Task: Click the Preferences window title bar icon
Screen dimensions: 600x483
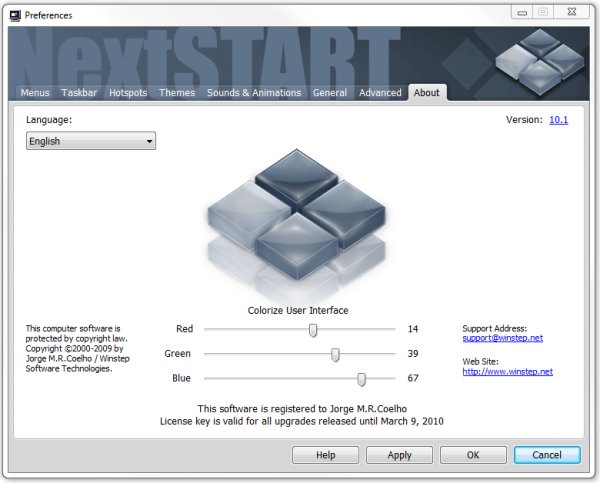Action: click(x=13, y=15)
